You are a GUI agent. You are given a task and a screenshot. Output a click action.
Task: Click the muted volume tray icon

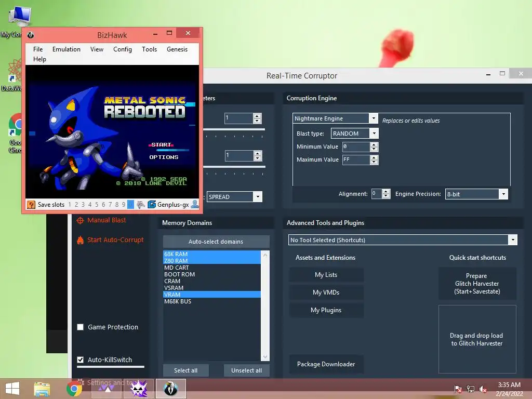click(483, 389)
